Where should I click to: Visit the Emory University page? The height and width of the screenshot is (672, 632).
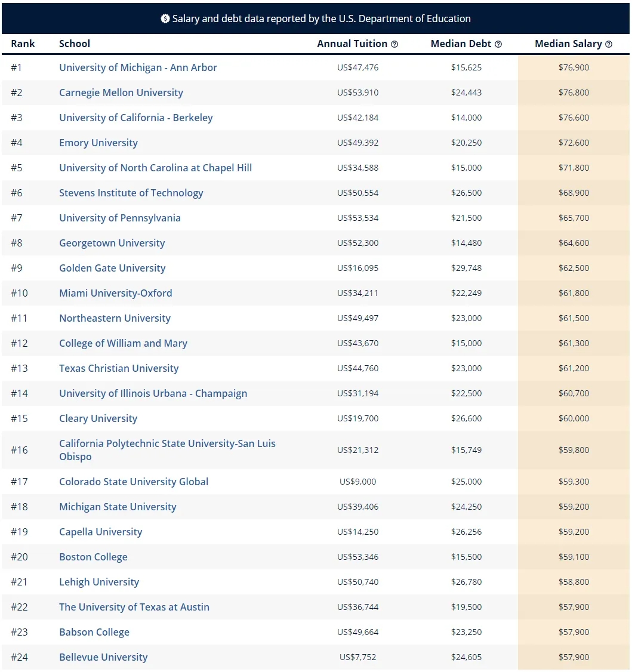(98, 143)
